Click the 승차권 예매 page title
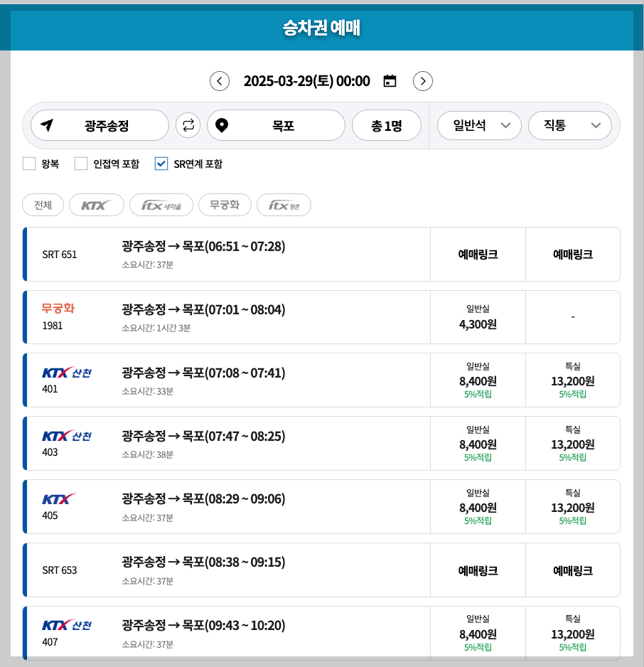 click(322, 28)
